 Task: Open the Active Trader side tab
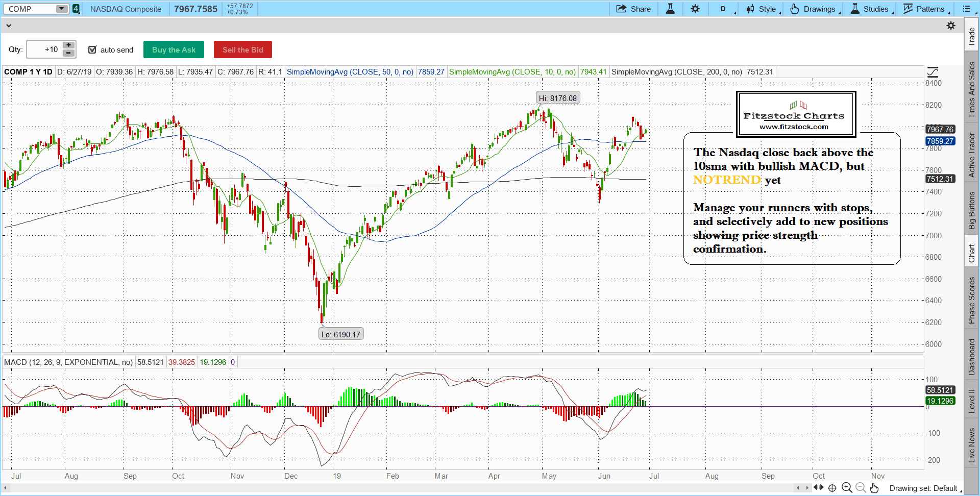point(972,155)
